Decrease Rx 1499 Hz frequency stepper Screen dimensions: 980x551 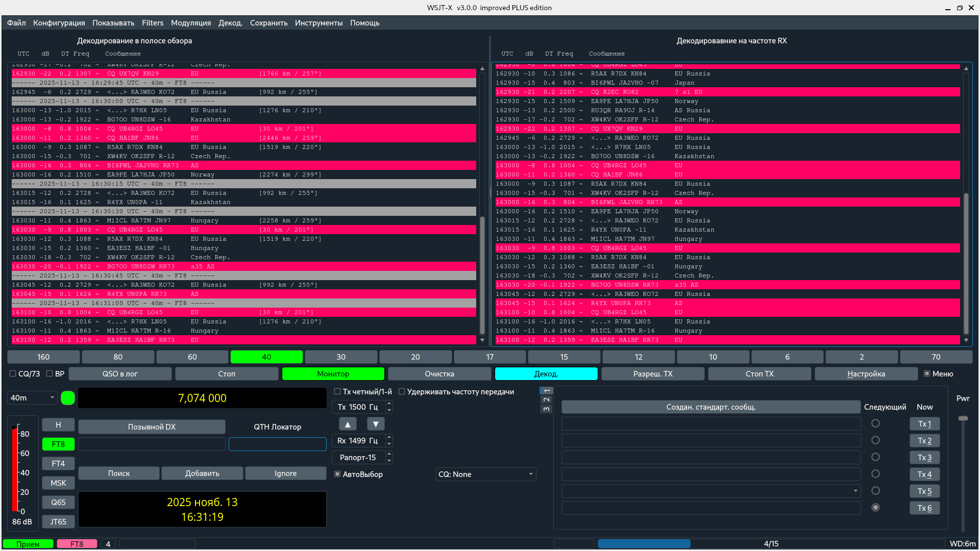click(389, 444)
